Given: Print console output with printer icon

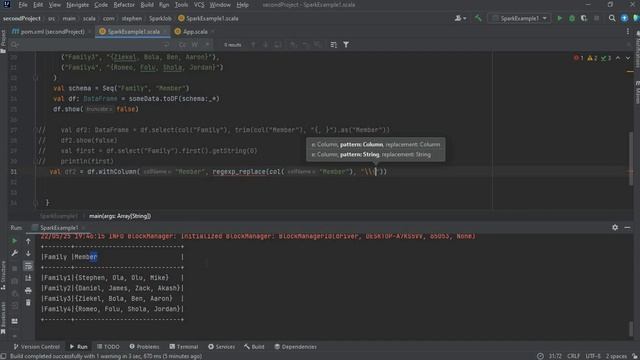Looking at the screenshot, I should pyautogui.click(x=28, y=291).
